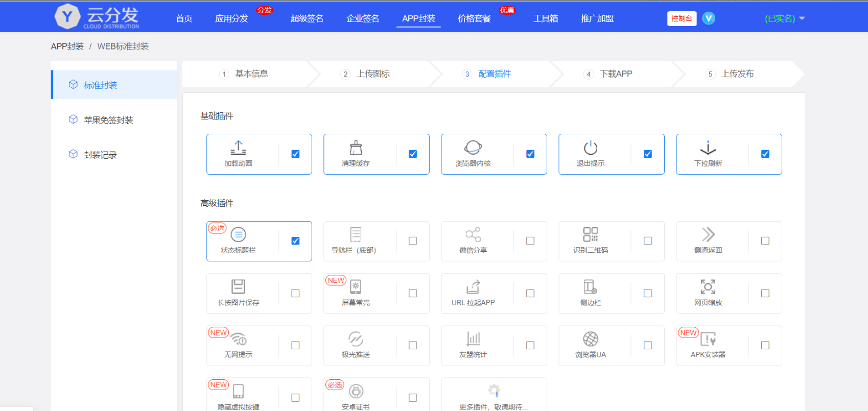This screenshot has width=868, height=411.
Task: Click the 浏览器内核 planet icon
Action: pos(473,148)
